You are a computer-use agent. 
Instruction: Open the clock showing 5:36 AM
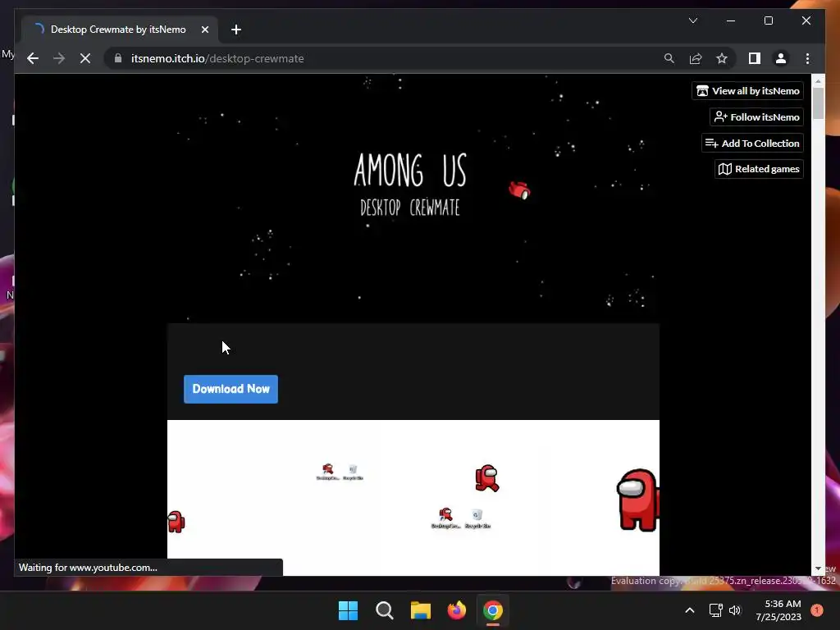point(778,610)
